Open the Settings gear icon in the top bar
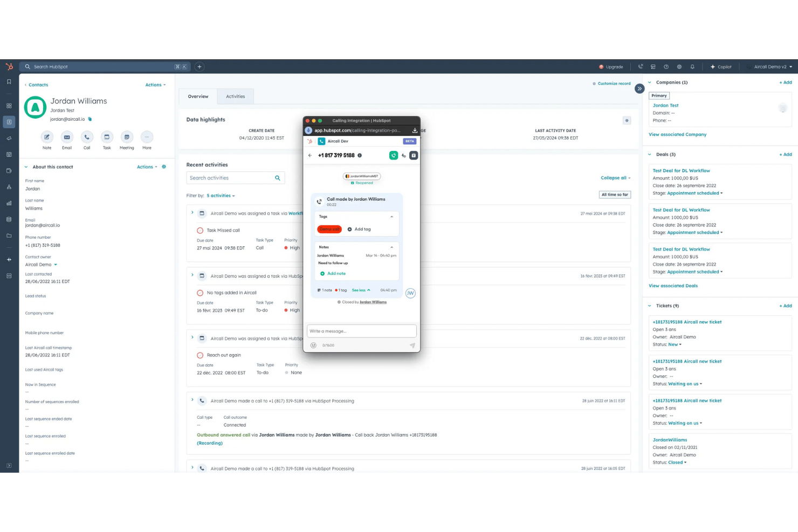798x532 pixels. click(x=679, y=67)
